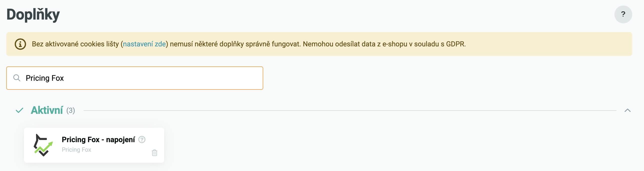The image size is (644, 171).
Task: Show info tooltip beside Pricing Fox napojení
Action: coord(142,139)
